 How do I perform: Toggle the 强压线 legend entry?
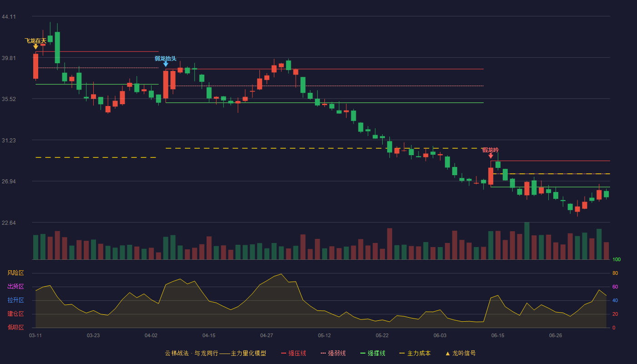click(293, 353)
